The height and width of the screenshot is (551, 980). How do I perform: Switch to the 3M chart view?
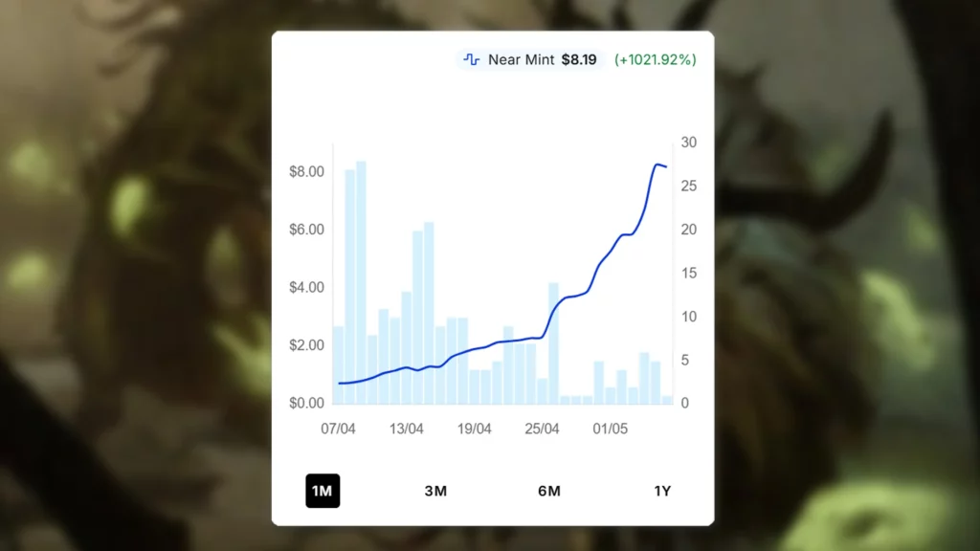(435, 491)
